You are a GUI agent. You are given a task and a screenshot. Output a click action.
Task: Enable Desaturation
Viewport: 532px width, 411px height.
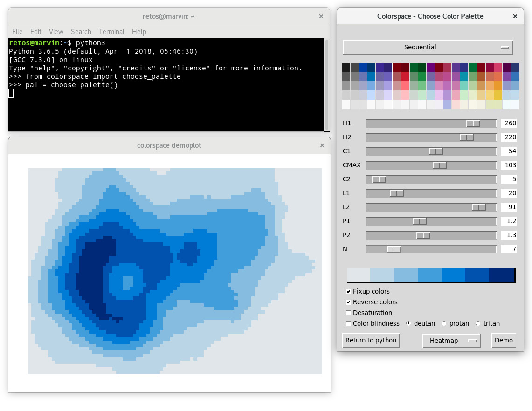point(348,313)
